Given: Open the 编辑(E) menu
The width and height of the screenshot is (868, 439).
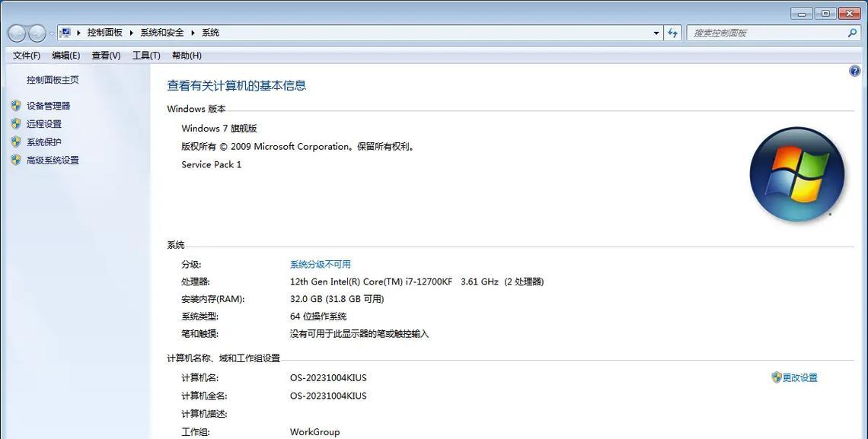Looking at the screenshot, I should pos(66,56).
